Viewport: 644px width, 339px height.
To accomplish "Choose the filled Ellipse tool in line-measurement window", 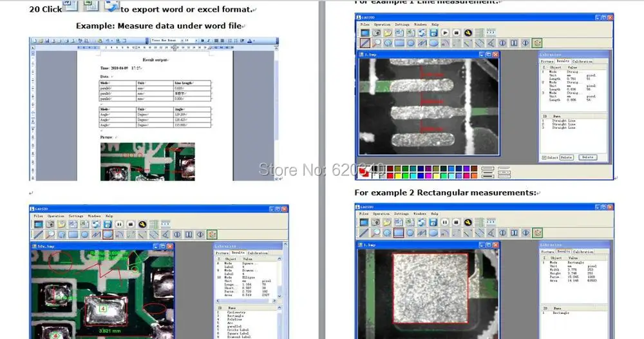I will pyautogui.click(x=433, y=43).
